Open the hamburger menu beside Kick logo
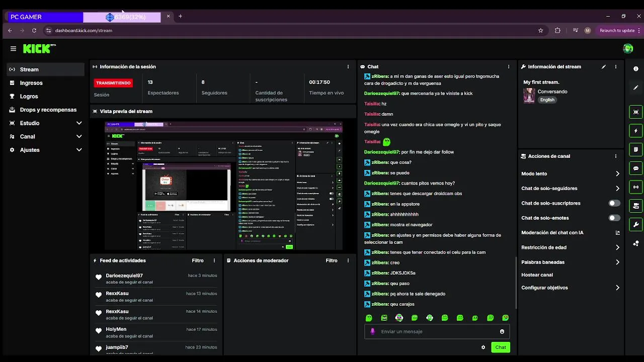This screenshot has width=644, height=362. click(x=13, y=49)
